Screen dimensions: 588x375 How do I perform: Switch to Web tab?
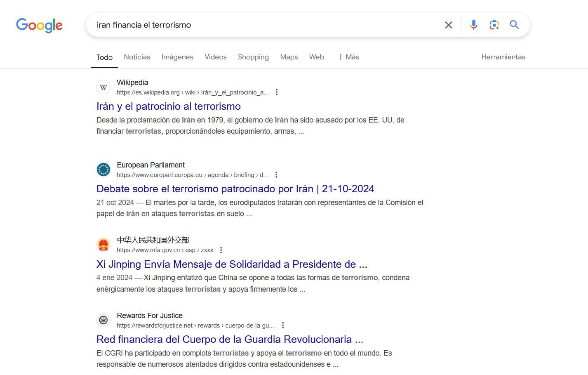click(317, 57)
